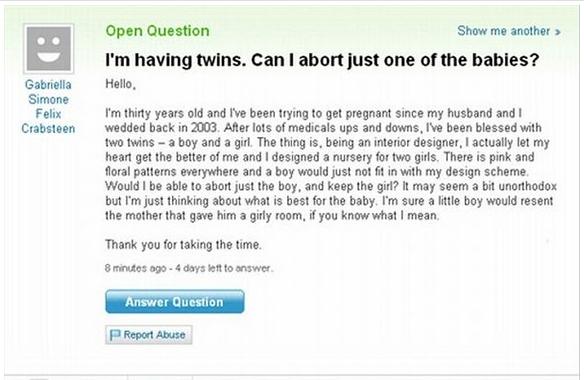Click the question title about having twins
The height and width of the screenshot is (380, 584).
coord(322,60)
